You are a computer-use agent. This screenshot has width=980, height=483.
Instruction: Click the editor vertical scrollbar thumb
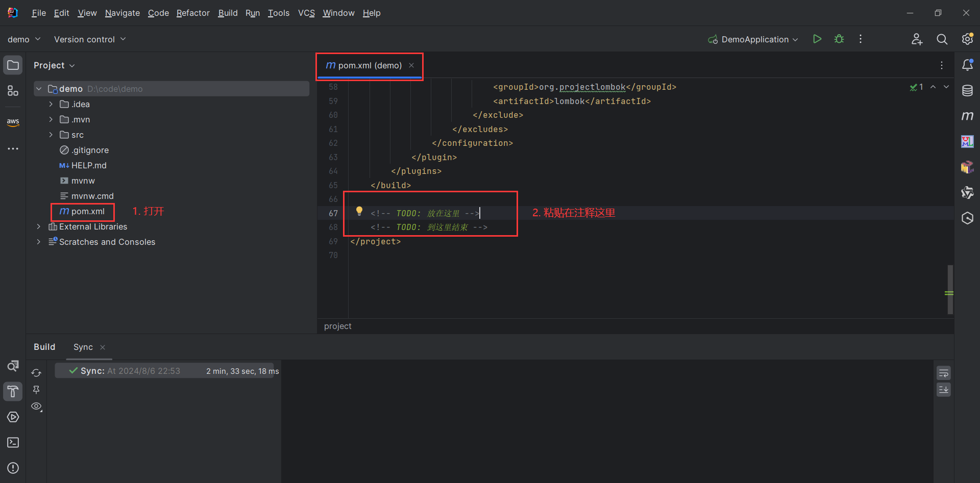pyautogui.click(x=950, y=289)
